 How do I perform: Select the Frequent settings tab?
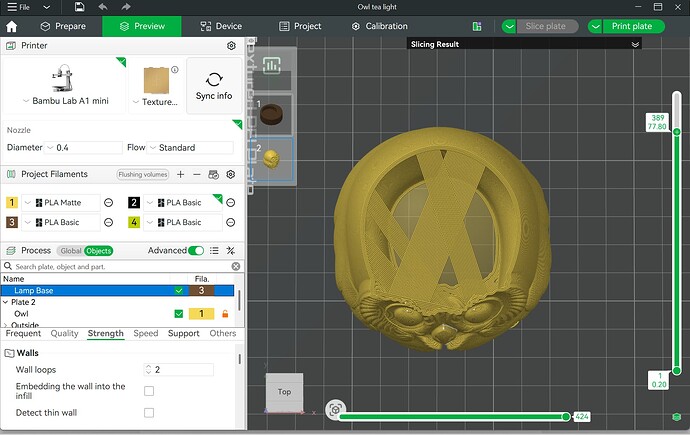[x=23, y=333]
